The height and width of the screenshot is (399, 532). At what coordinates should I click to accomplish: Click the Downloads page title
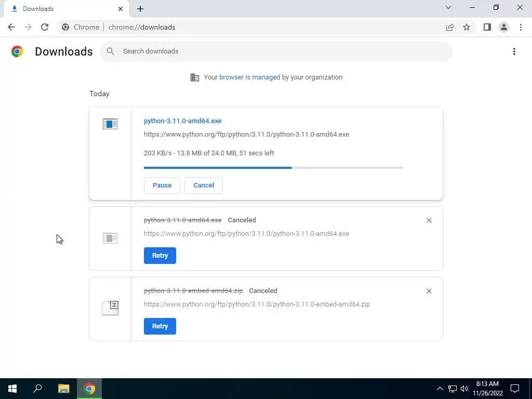pyautogui.click(x=64, y=51)
